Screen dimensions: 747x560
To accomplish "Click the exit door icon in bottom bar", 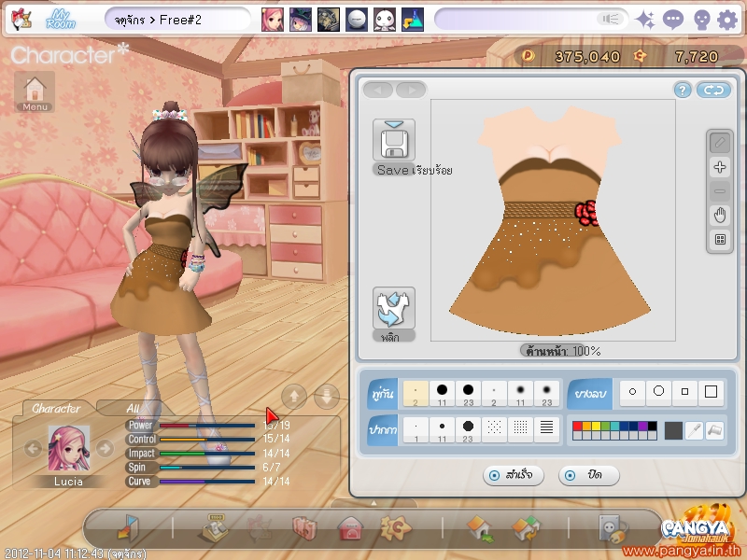I will 128,528.
